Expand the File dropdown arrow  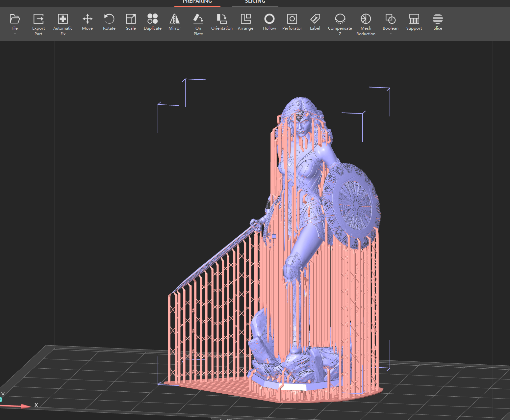point(15,34)
